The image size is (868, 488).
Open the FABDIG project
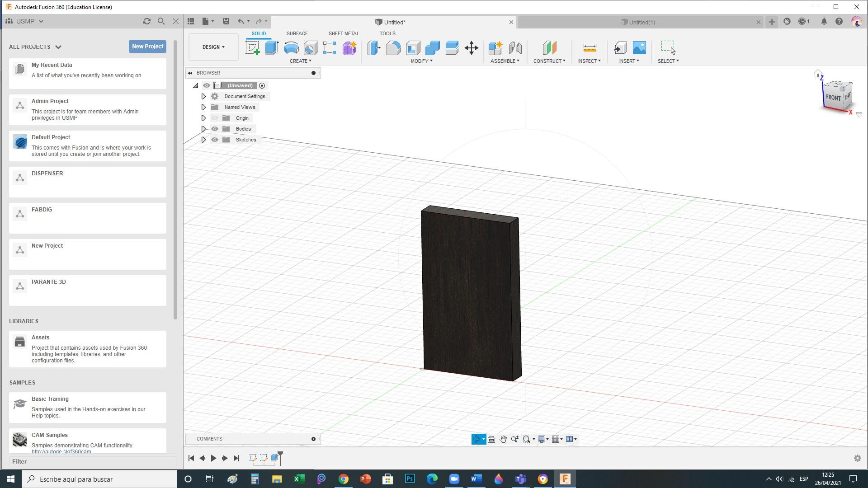pyautogui.click(x=88, y=218)
